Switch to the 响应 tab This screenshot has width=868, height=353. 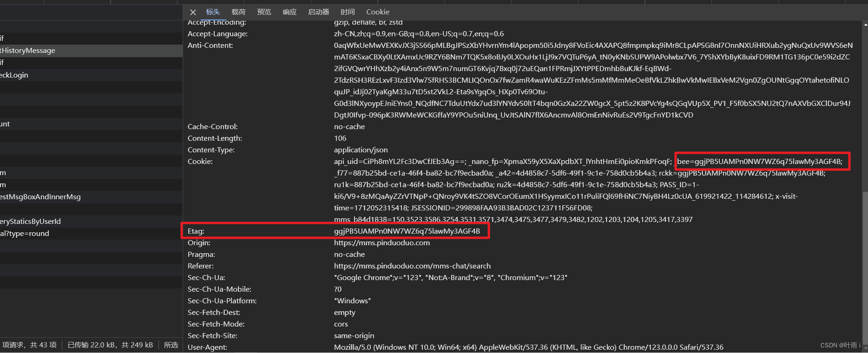(x=289, y=12)
